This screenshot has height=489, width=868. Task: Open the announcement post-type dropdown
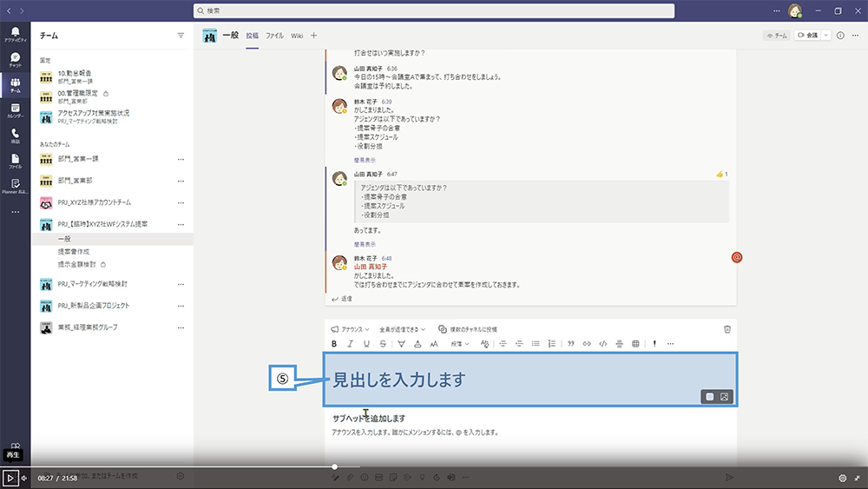tap(350, 329)
